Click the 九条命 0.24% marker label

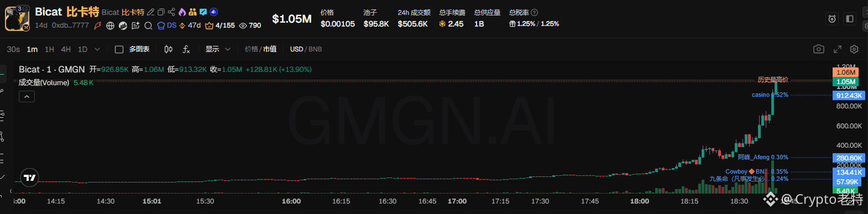click(749, 179)
